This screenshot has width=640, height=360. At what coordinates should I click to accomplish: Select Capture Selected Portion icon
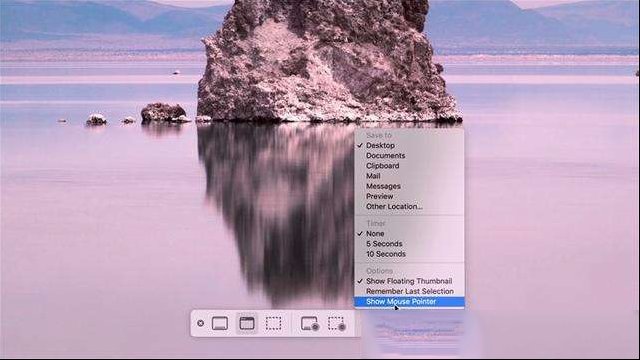pos(273,324)
